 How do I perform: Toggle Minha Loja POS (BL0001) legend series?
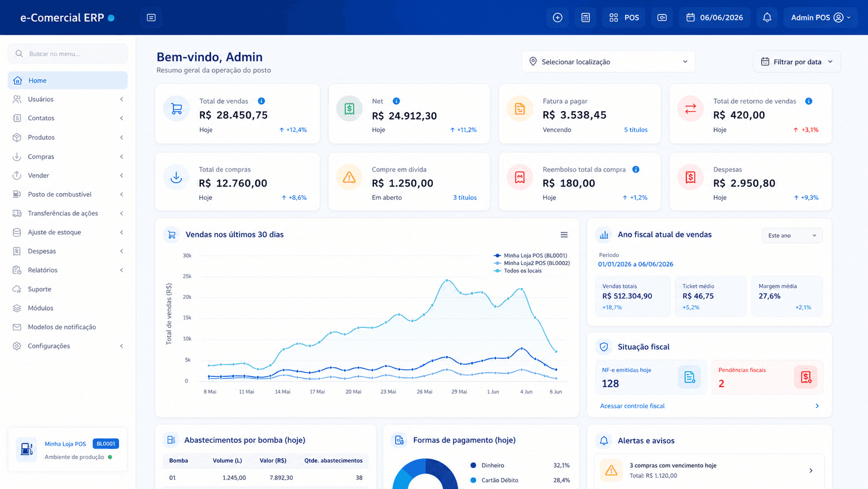pos(531,256)
